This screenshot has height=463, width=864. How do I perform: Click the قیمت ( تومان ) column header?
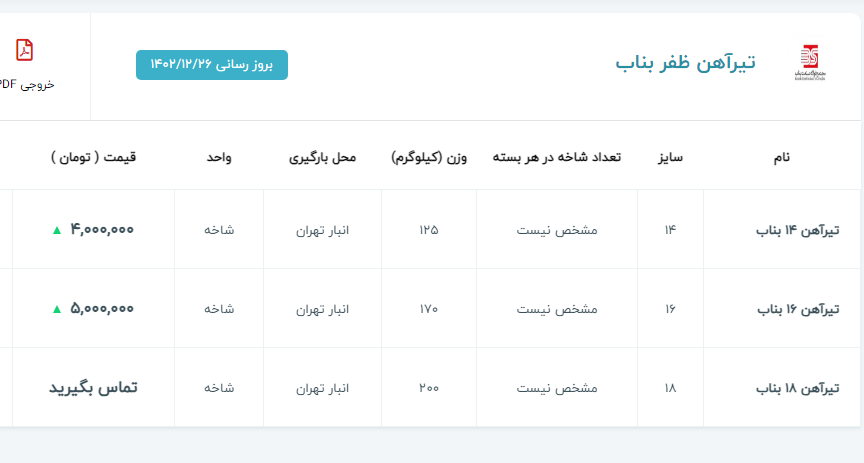click(x=93, y=158)
